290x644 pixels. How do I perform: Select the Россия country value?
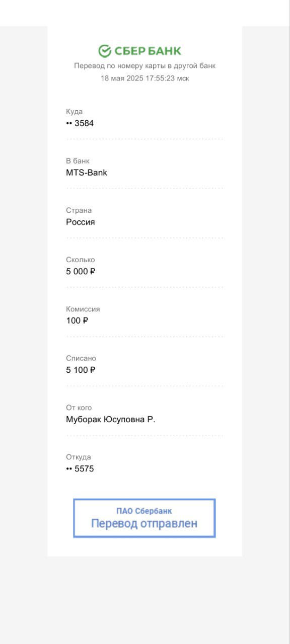coord(81,222)
